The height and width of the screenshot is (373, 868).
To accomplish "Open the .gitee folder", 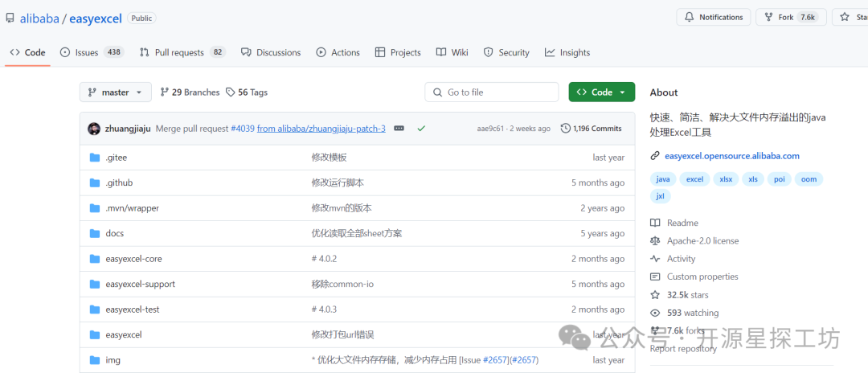I will coord(117,158).
